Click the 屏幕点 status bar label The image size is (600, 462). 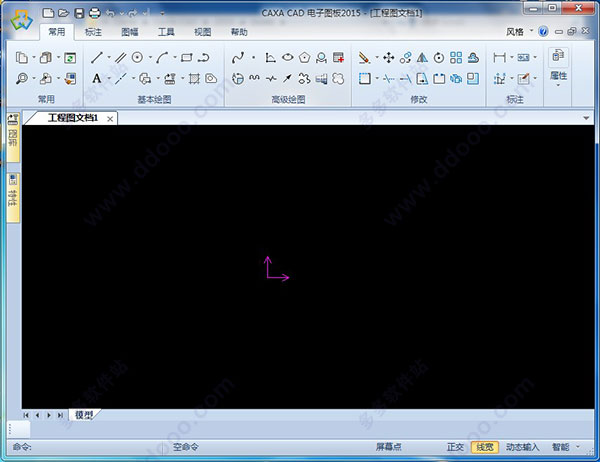pyautogui.click(x=388, y=447)
